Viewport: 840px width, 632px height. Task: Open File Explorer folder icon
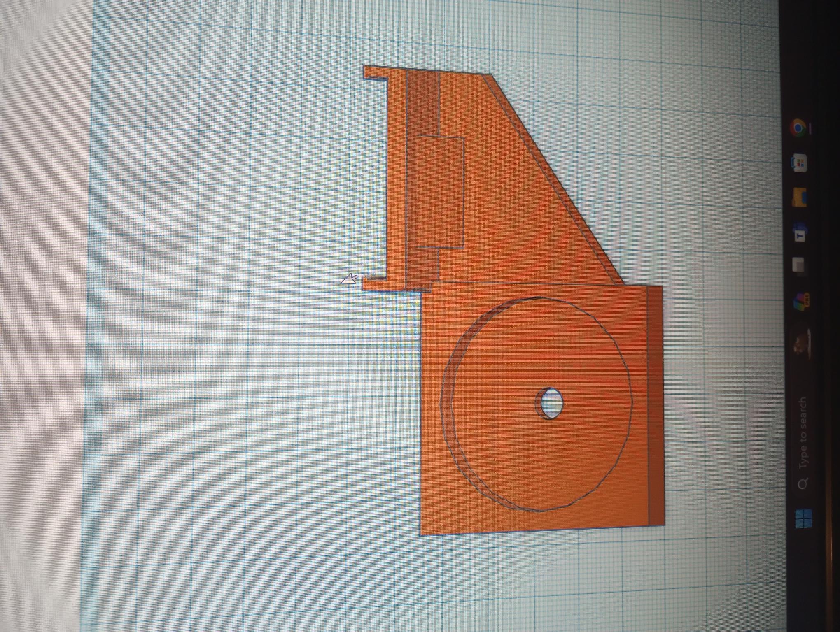tap(799, 197)
